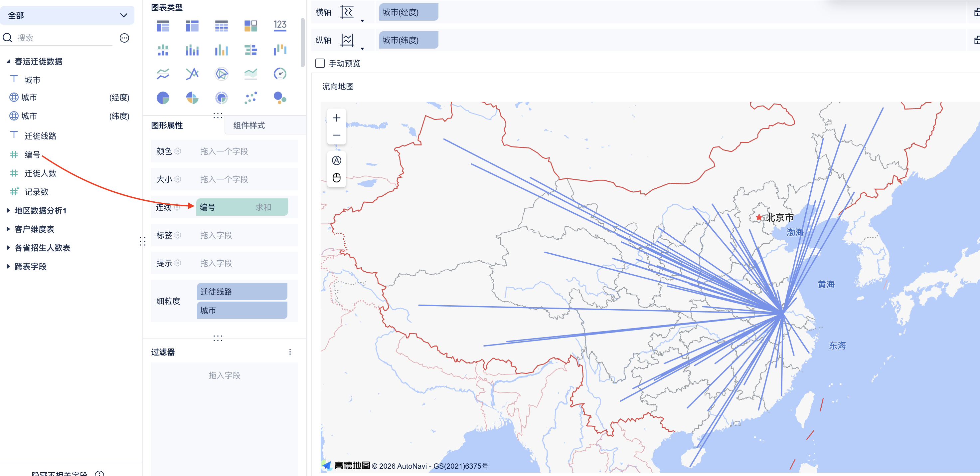Screen dimensions: 980x476
Task: Click the map zoom out minus button
Action: 336,135
